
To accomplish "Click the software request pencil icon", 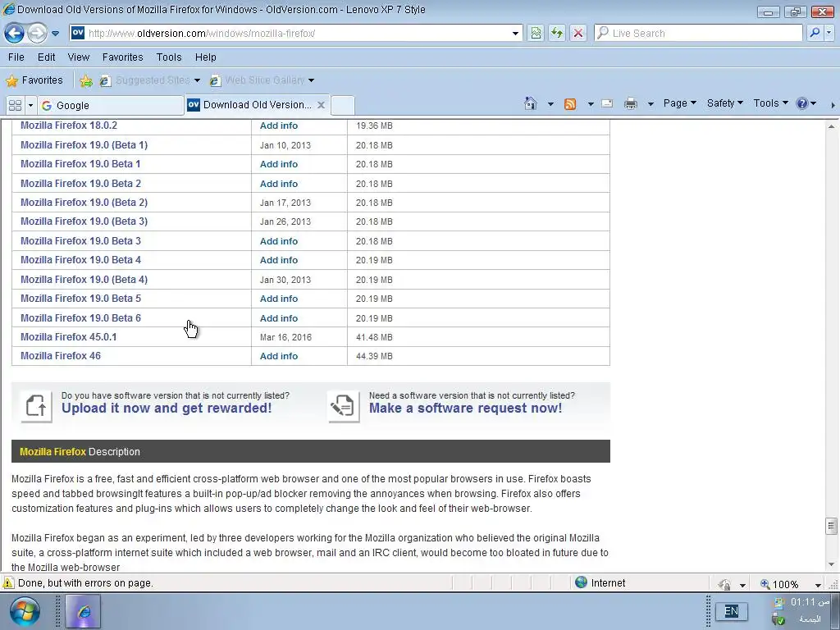I will pos(344,407).
